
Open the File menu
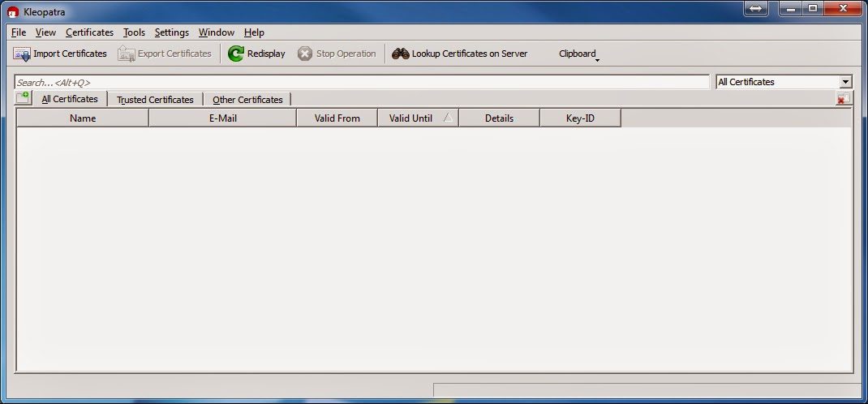pos(19,32)
